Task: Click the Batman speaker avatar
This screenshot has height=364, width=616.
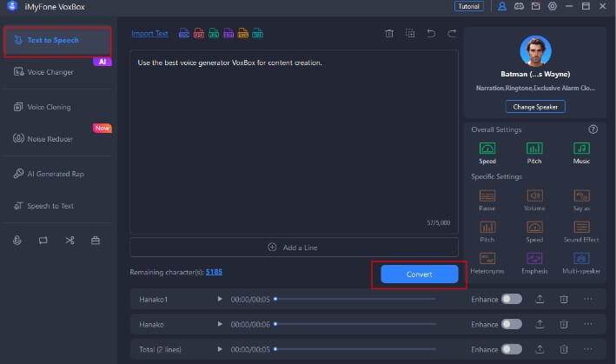Action: coord(535,51)
